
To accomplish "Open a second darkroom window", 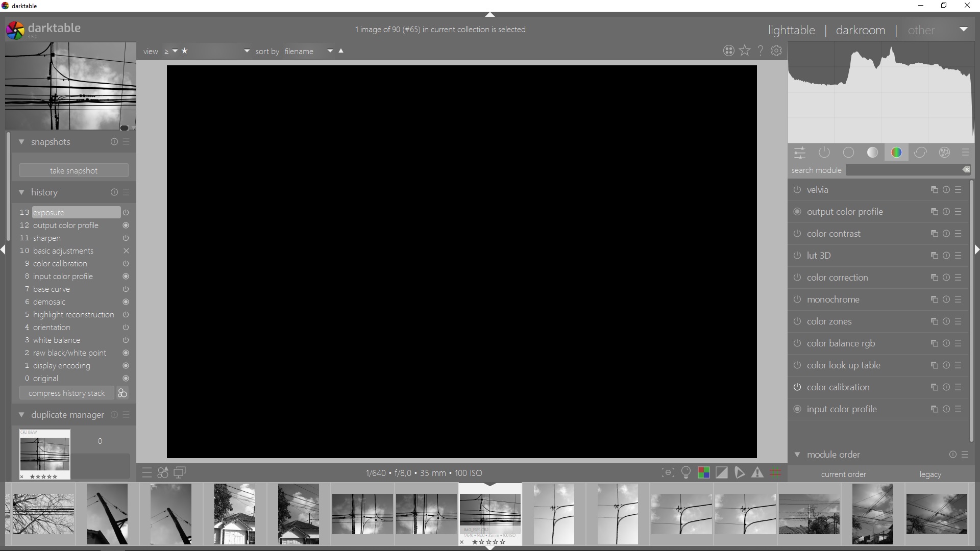I will click(179, 473).
